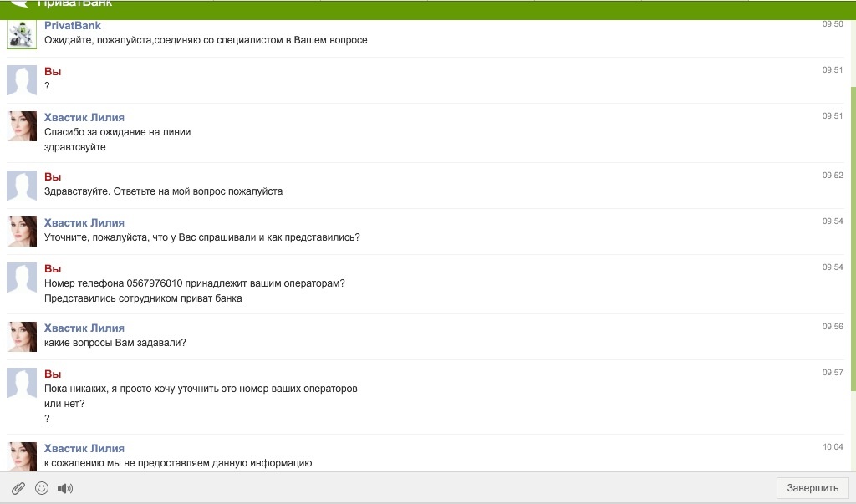Click the PrivatBank sender name
This screenshot has width=856, height=504.
(x=72, y=26)
